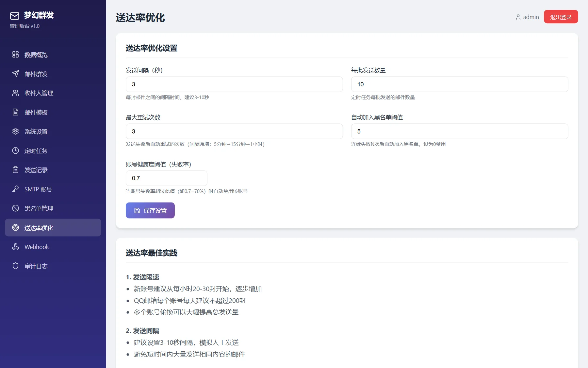This screenshot has width=588, height=368.
Task: Click the 定时任务 clock icon
Action: (15, 150)
